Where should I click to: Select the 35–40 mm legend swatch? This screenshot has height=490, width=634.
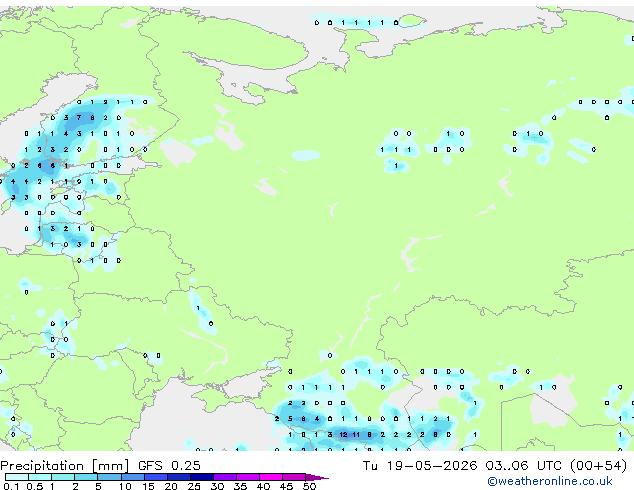coord(248,477)
